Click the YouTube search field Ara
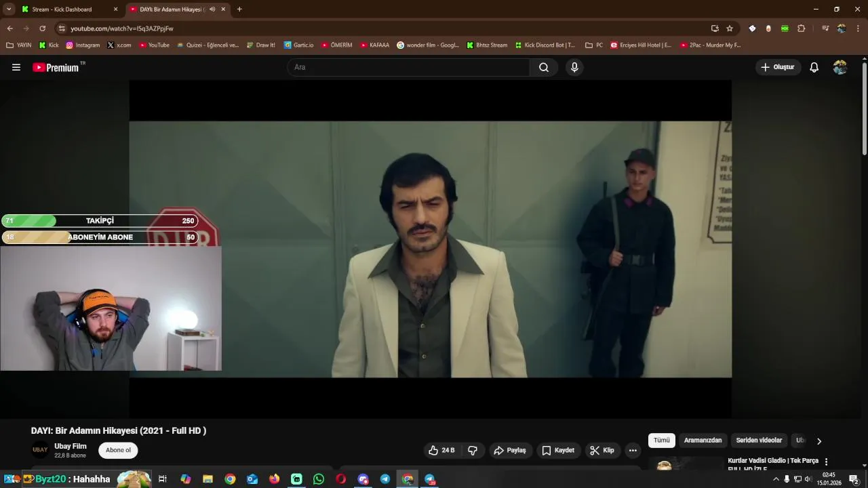Viewport: 868px width, 488px height. pos(408,67)
